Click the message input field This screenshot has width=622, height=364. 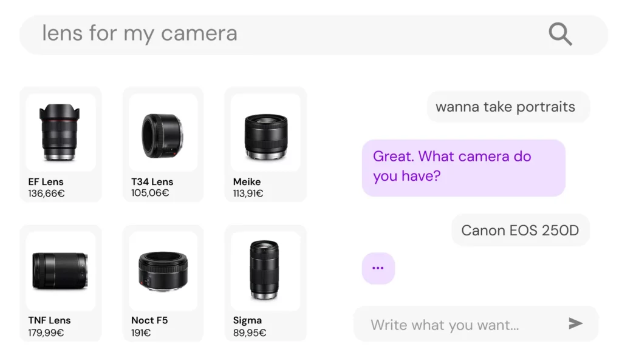(445, 325)
